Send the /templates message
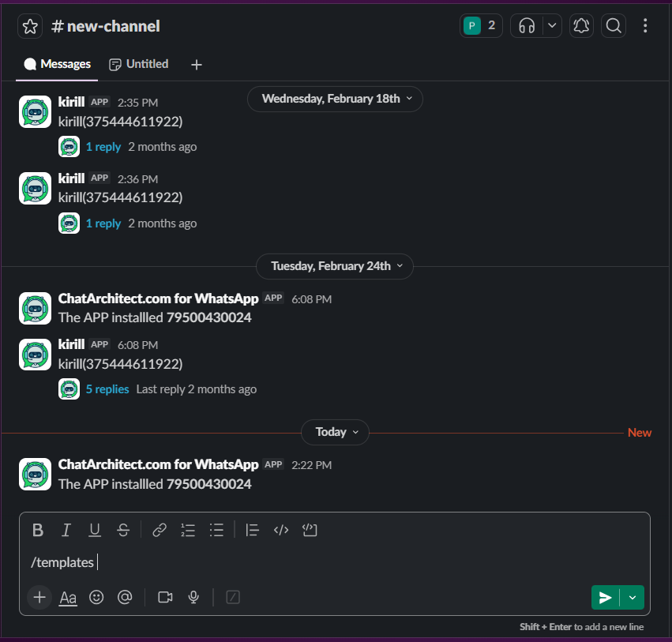Viewport: 672px width, 642px height. (x=605, y=598)
